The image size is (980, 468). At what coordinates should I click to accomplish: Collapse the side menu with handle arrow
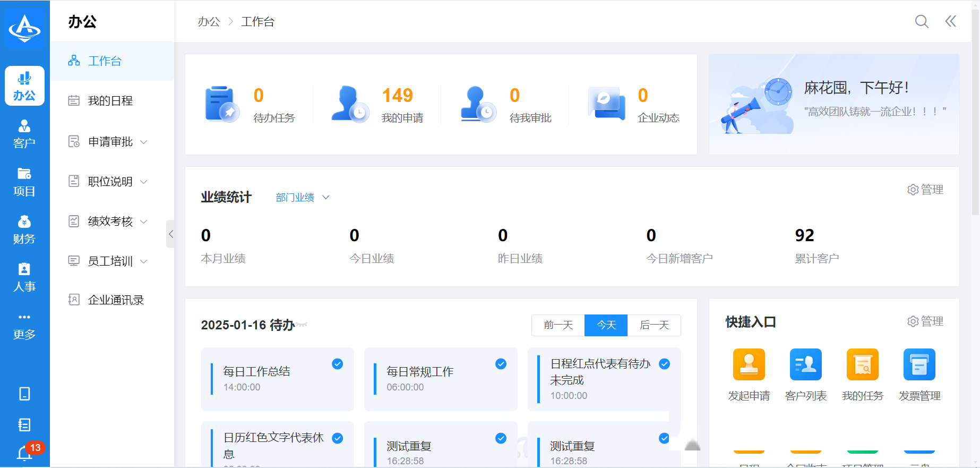[x=170, y=234]
